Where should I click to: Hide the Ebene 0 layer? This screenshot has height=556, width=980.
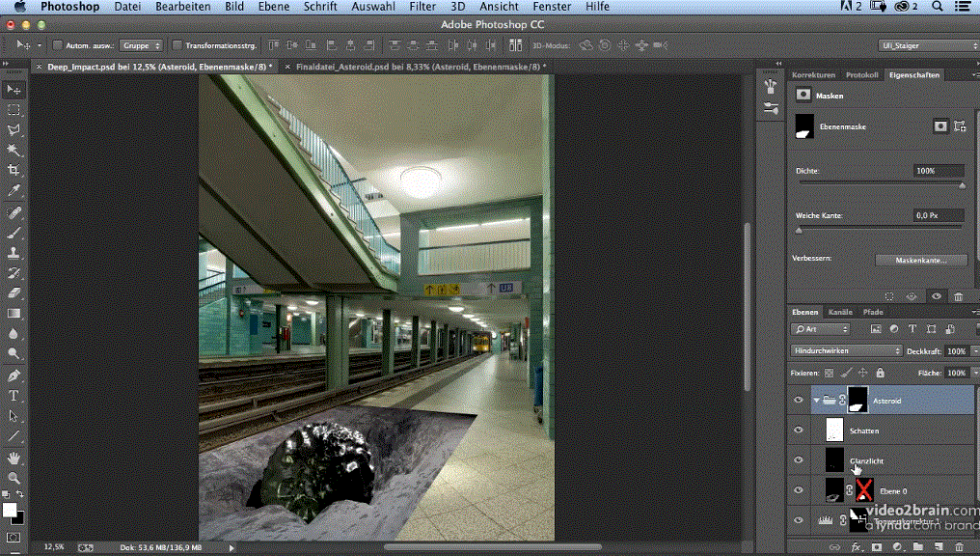[x=798, y=490]
